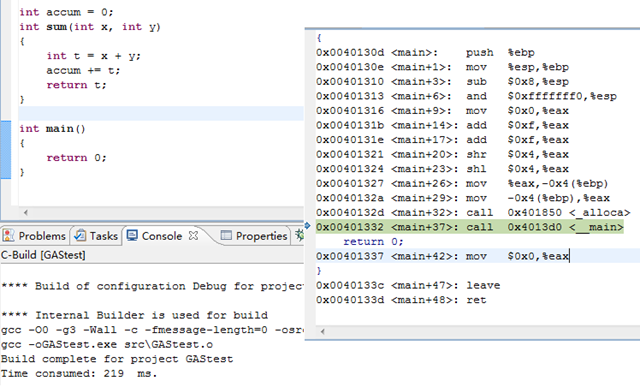640x387 pixels.
Task: Click the 'int sum(int x, int y)' declaration
Action: (x=90, y=27)
